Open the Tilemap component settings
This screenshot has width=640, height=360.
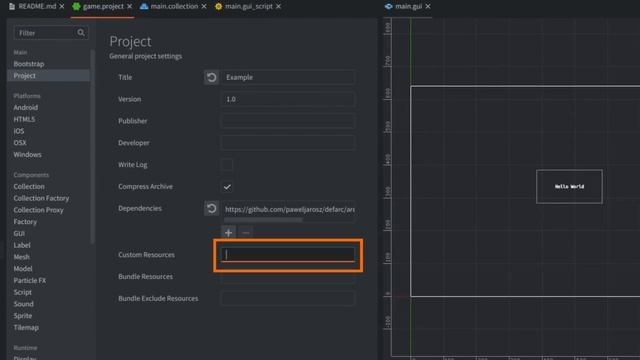point(26,328)
